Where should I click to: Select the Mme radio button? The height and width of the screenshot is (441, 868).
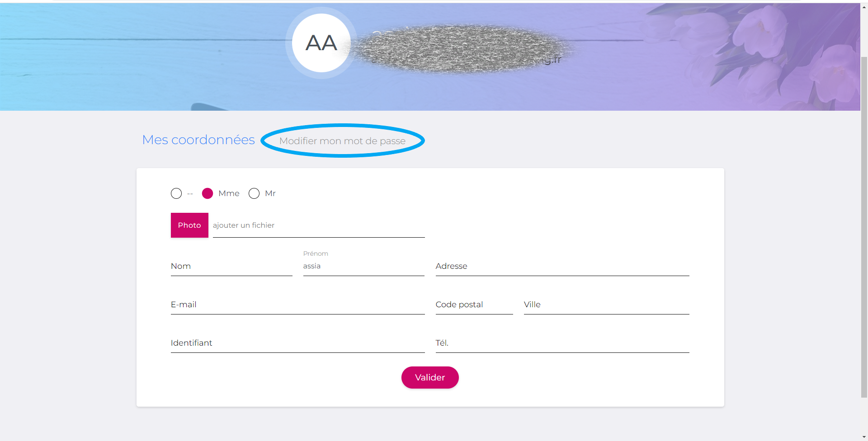[x=208, y=193]
